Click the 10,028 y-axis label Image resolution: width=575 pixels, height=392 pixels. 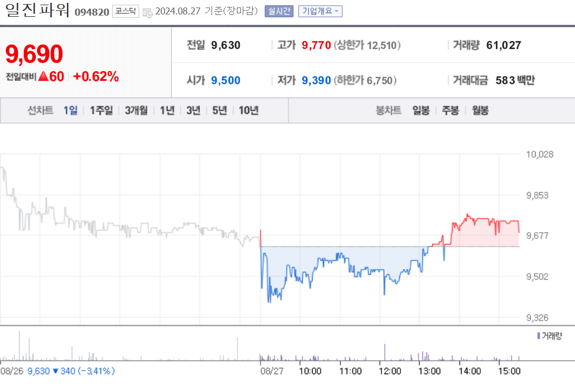click(539, 154)
